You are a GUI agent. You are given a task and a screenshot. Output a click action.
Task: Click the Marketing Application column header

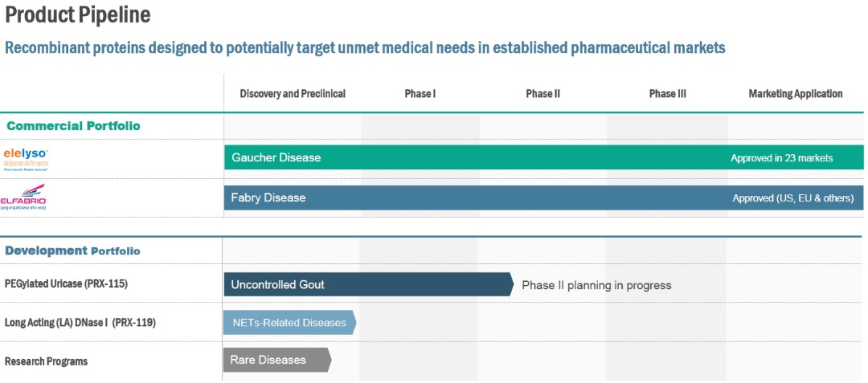point(796,94)
